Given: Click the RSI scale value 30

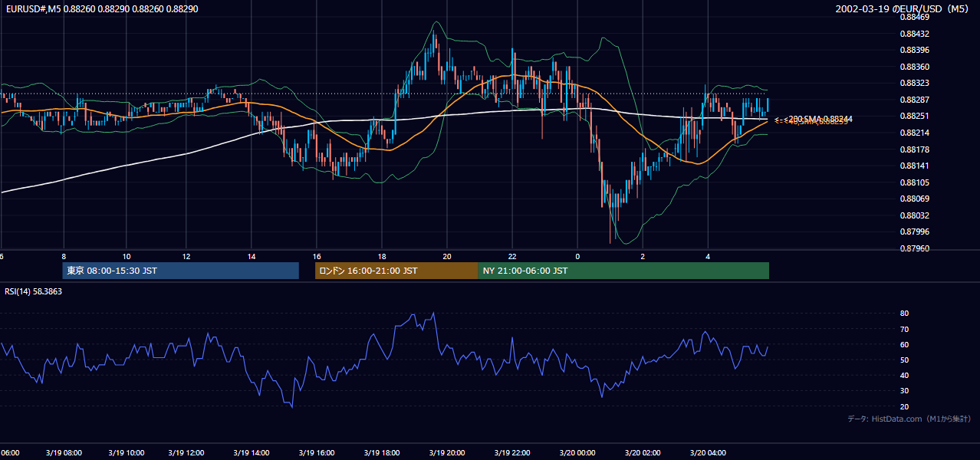Looking at the screenshot, I should click(904, 391).
